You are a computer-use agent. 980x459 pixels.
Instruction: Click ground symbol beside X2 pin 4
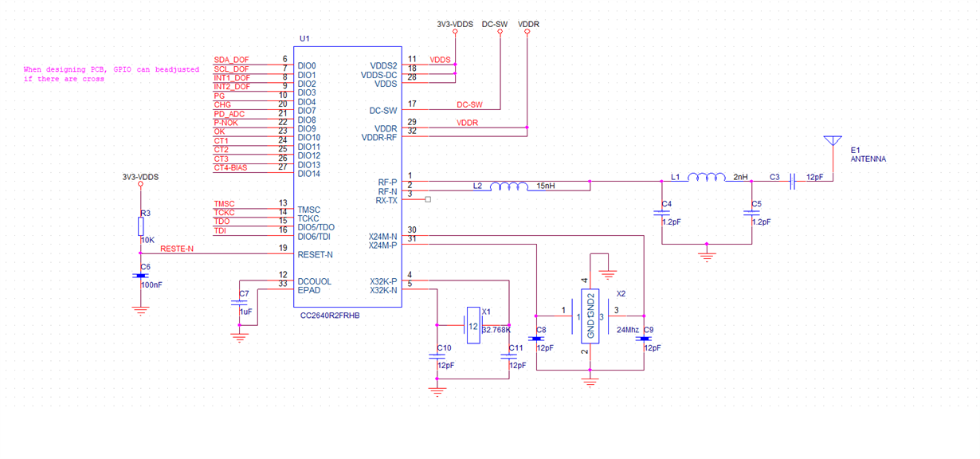(608, 274)
